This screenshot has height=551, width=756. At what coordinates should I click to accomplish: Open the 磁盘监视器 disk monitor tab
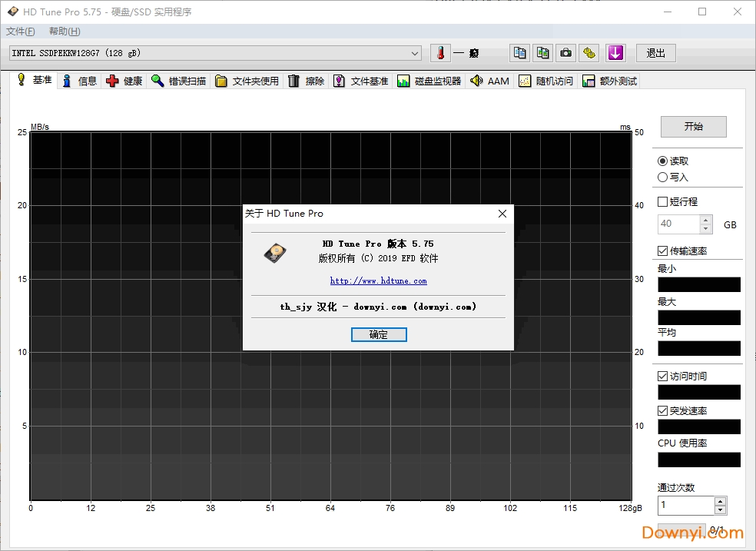pyautogui.click(x=429, y=81)
